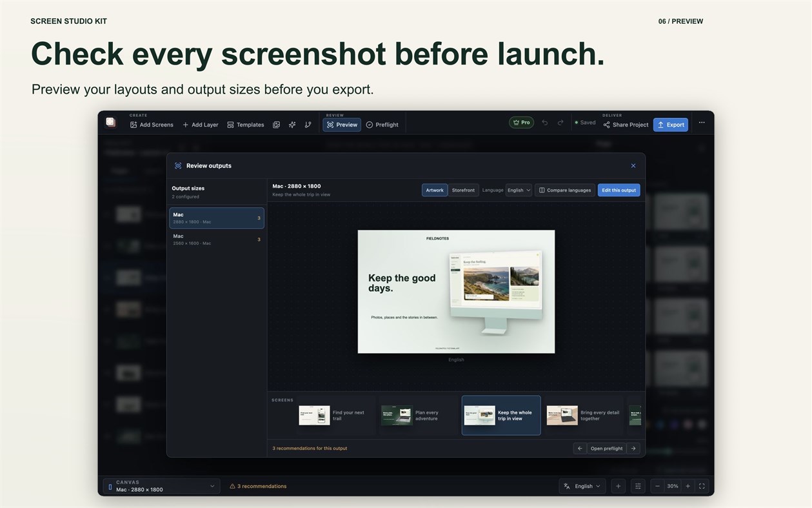The width and height of the screenshot is (812, 508).
Task: Open the Canvas size dropdown
Action: click(161, 486)
